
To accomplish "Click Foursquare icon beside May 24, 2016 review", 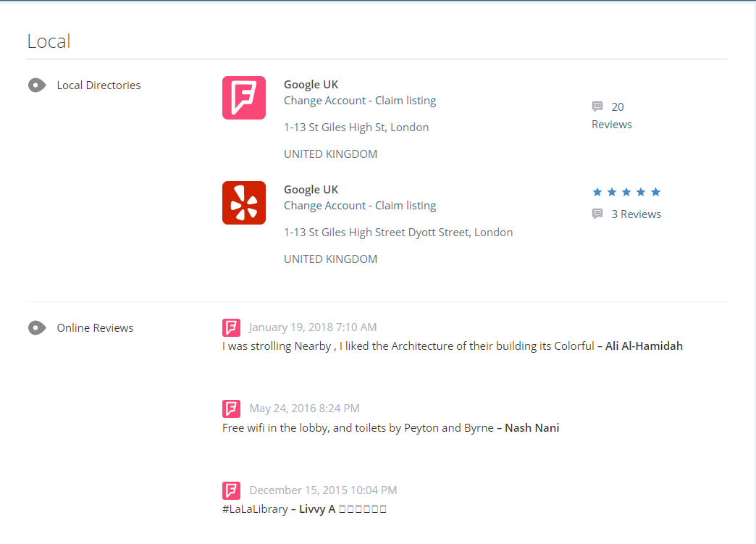I will click(x=231, y=409).
